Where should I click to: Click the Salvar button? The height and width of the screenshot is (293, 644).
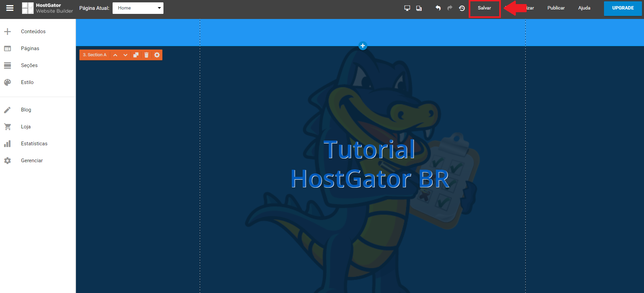tap(485, 8)
